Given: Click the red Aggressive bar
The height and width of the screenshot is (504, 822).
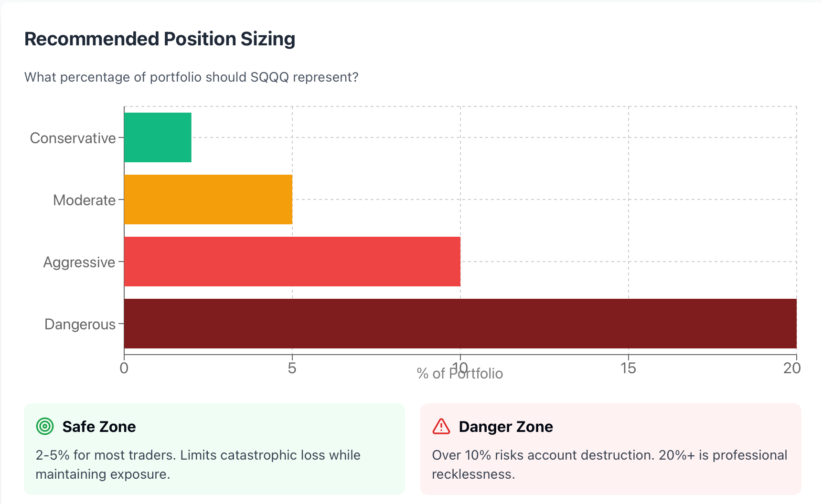Looking at the screenshot, I should pos(292,262).
